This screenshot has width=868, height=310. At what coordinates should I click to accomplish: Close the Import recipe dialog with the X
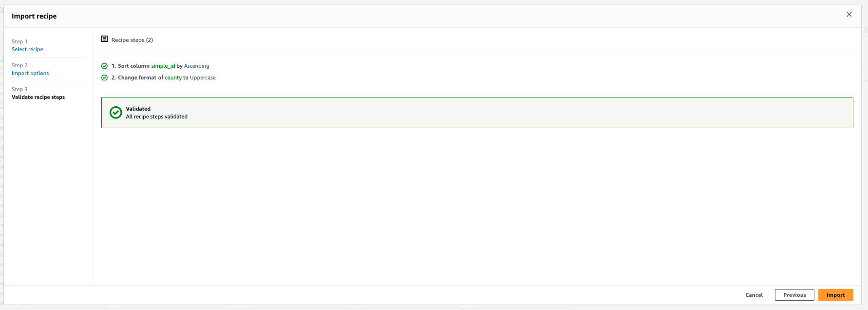(x=849, y=14)
